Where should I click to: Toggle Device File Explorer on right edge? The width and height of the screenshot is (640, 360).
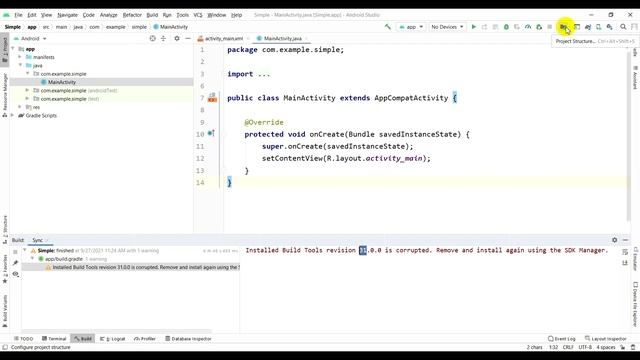636,304
